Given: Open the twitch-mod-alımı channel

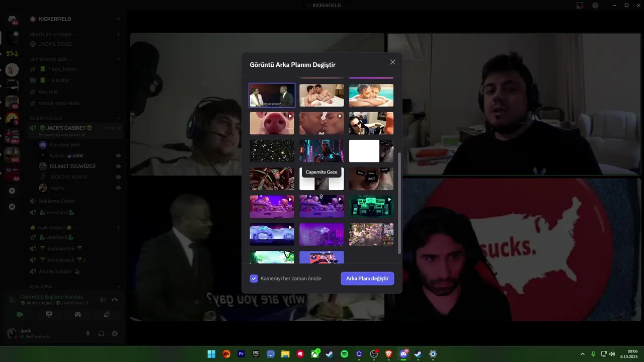Looking at the screenshot, I should (x=75, y=103).
